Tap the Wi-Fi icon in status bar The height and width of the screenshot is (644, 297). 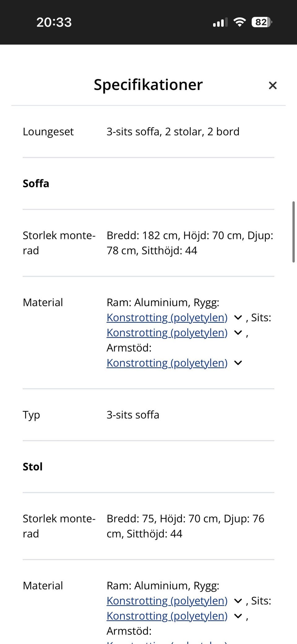click(239, 22)
